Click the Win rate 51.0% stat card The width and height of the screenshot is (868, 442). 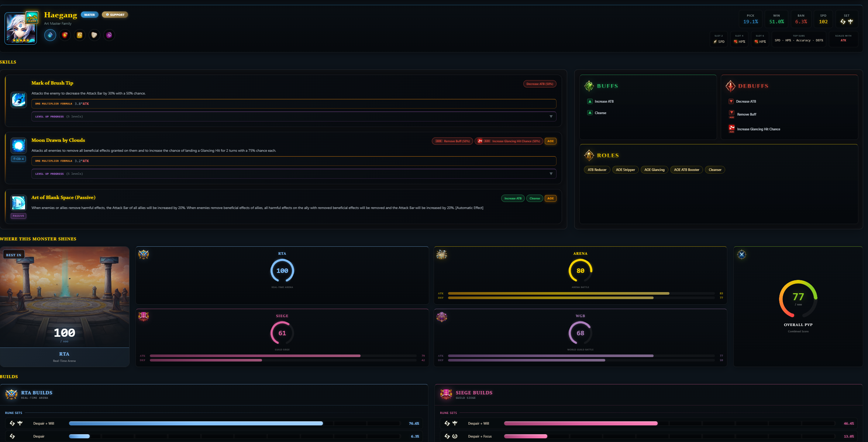[x=776, y=19]
